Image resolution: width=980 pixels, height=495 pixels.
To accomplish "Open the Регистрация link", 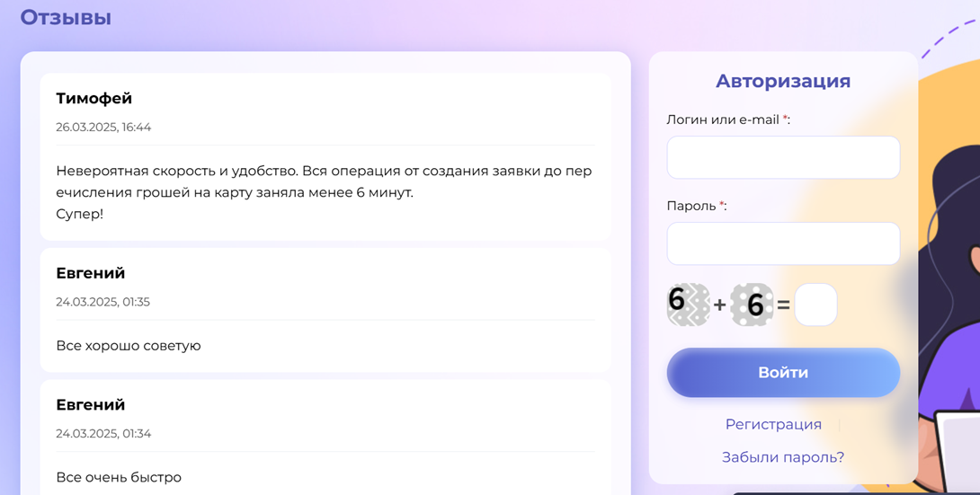I will 773,424.
